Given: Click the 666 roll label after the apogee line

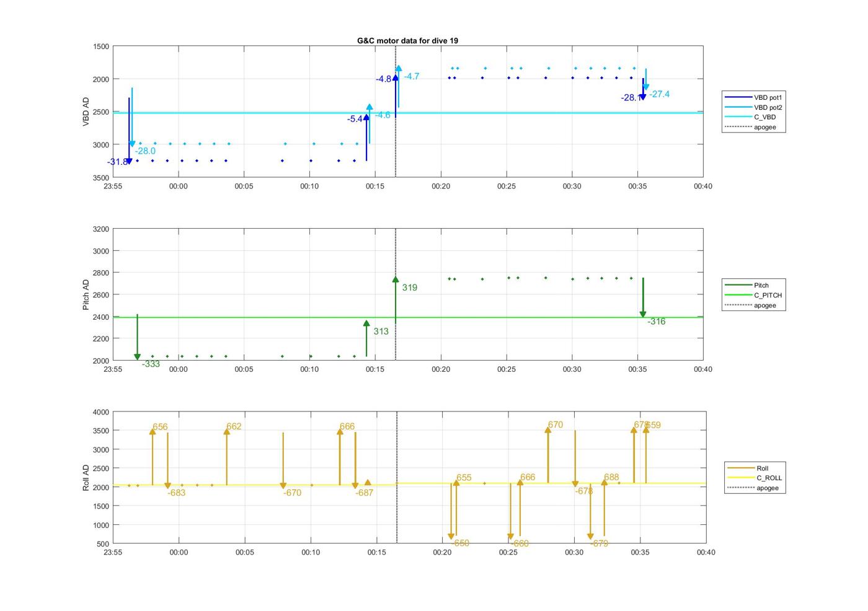Looking at the screenshot, I should pos(528,477).
